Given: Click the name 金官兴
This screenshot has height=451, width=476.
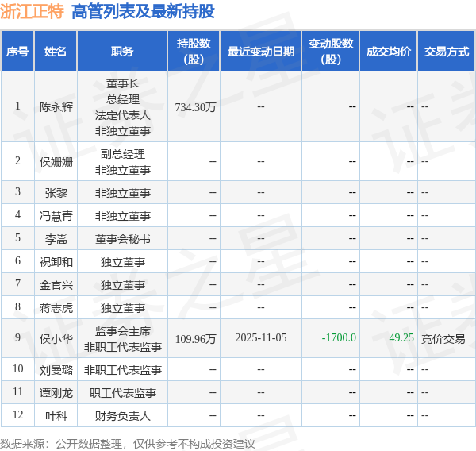Looking at the screenshot, I should 56,285.
